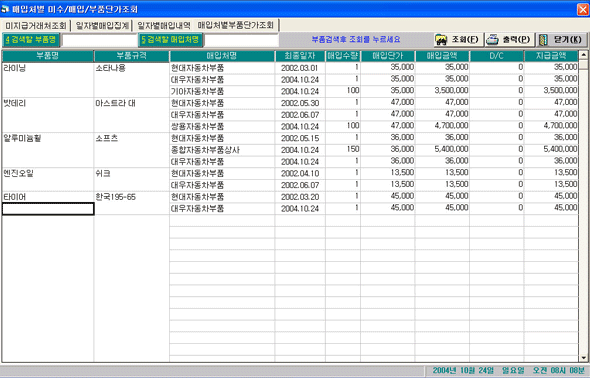The width and height of the screenshot is (590, 378).
Task: Click the door icon on 닫기(K) button
Action: click(543, 40)
